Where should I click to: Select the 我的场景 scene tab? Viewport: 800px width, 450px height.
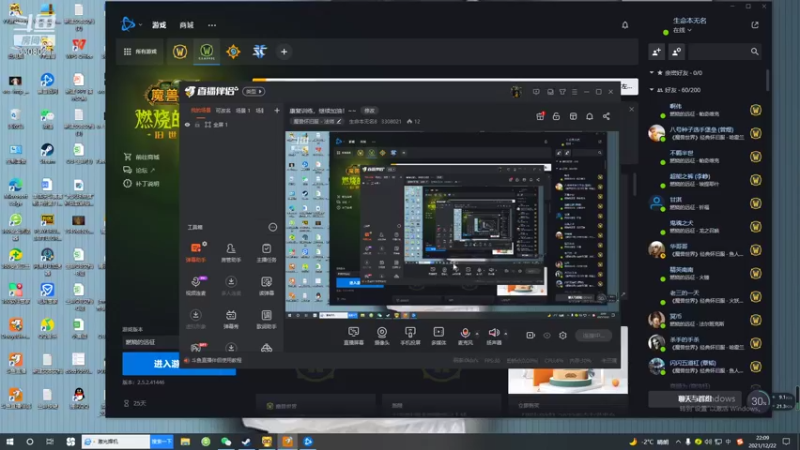point(201,110)
